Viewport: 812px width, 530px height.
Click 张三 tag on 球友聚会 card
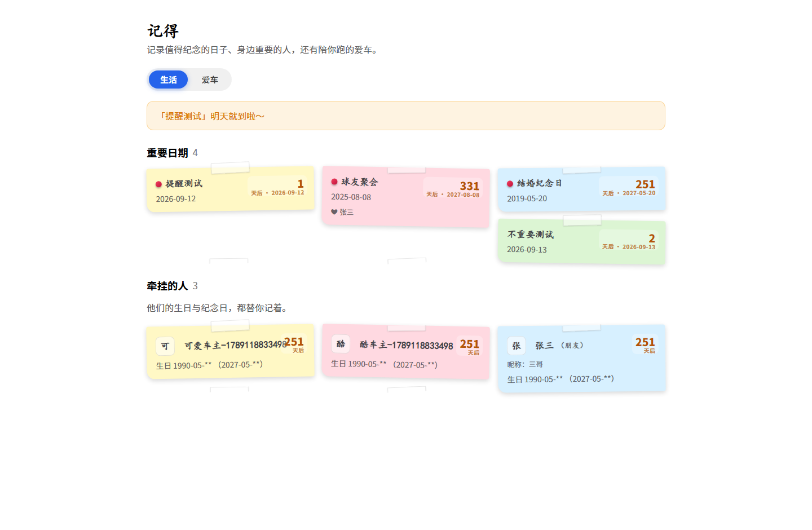[346, 212]
